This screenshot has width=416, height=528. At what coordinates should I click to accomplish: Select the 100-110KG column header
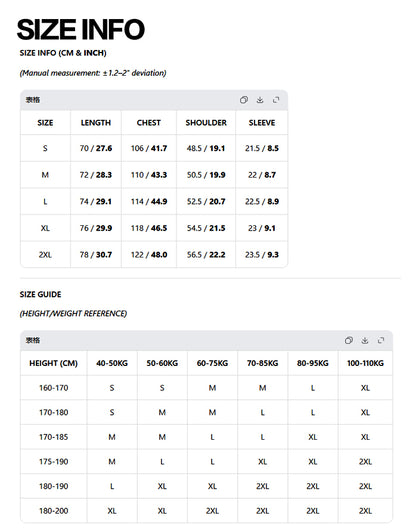point(365,363)
